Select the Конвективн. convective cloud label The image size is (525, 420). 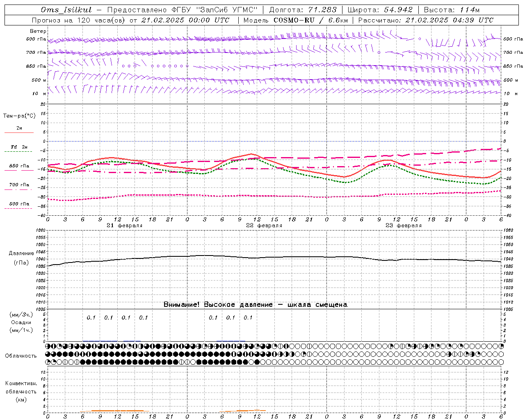tap(21, 383)
